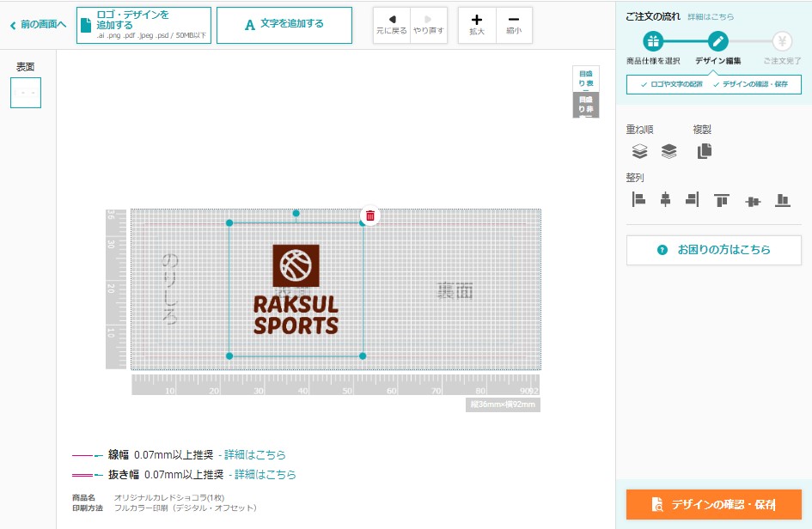This screenshot has width=812, height=529.
Task: Click 商品仕様を選択 step gift icon
Action: [653, 41]
